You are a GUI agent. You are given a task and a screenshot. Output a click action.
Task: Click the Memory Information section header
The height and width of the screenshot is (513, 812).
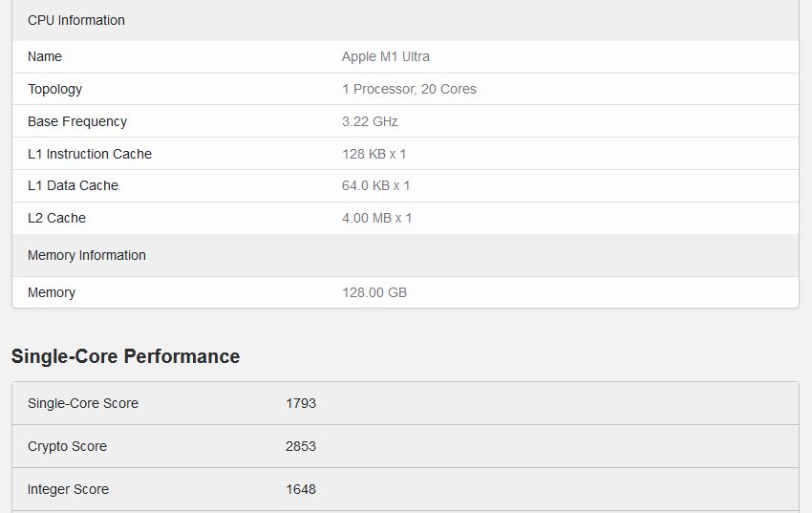pyautogui.click(x=87, y=255)
